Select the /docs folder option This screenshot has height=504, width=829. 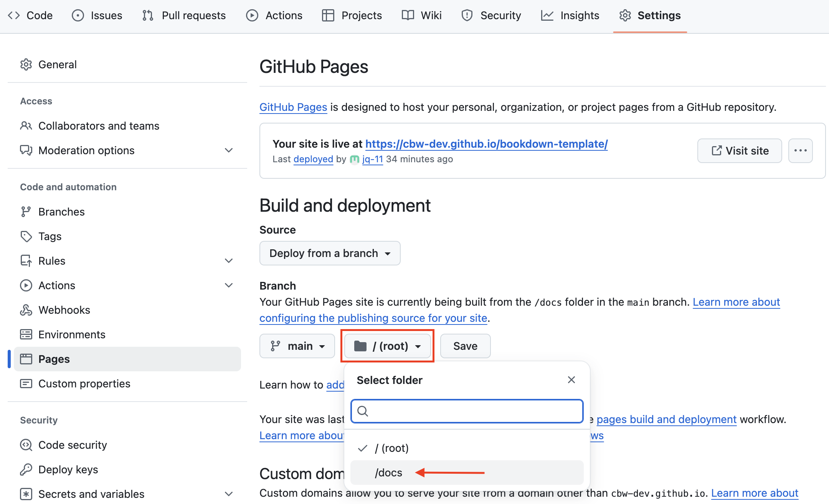389,473
